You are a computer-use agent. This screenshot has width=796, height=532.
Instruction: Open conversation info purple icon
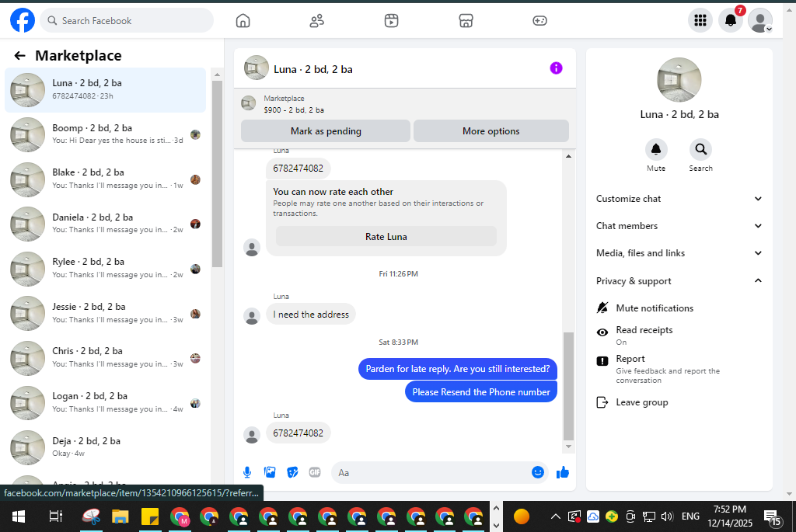[556, 68]
